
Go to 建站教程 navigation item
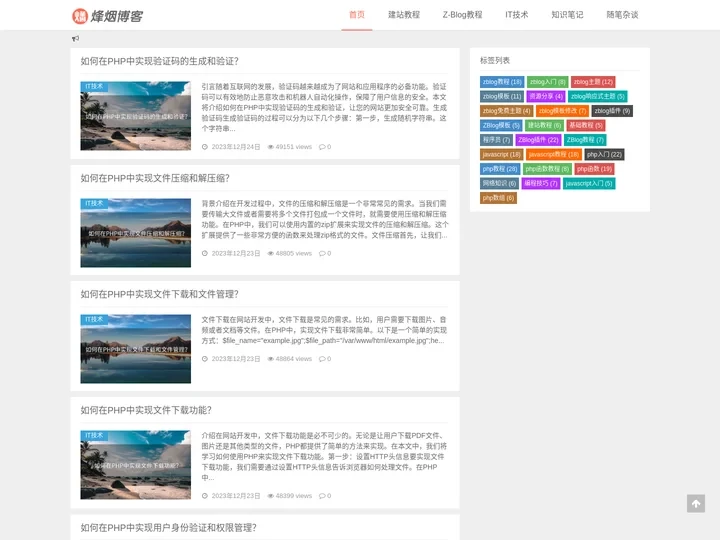[404, 15]
